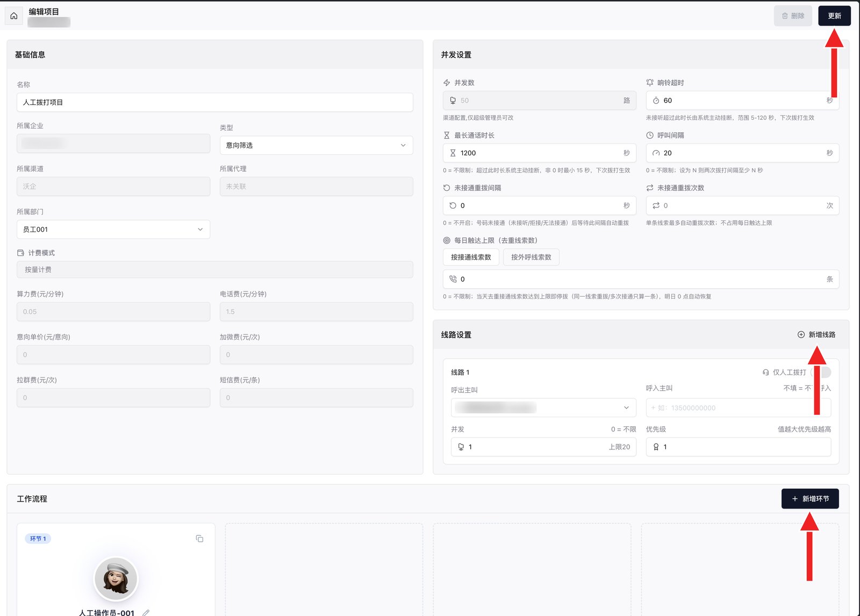
Task: Focus the 未接通重拨间隔 input field
Action: coord(540,205)
